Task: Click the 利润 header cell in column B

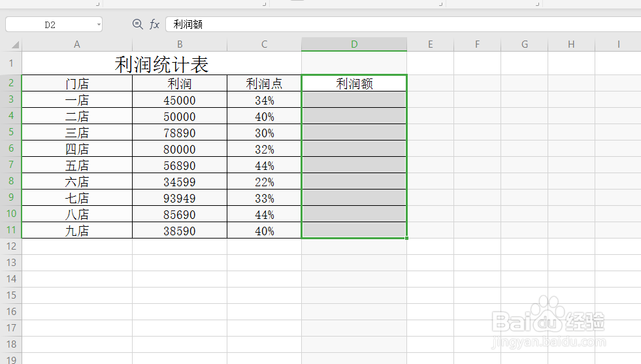Action: point(180,84)
